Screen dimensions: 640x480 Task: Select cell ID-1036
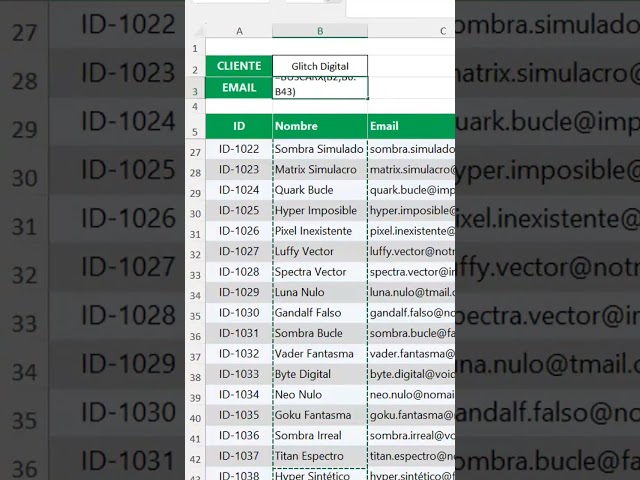[x=239, y=435]
